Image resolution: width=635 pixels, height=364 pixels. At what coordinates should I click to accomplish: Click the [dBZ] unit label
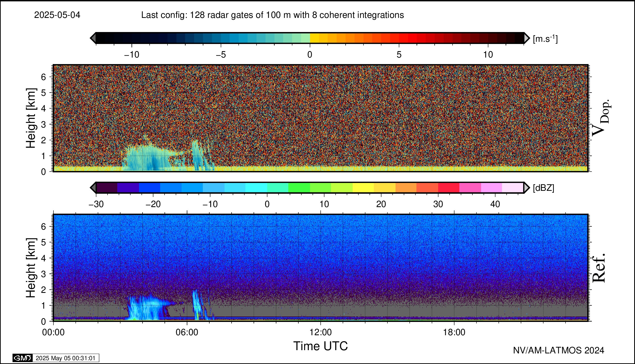click(544, 188)
